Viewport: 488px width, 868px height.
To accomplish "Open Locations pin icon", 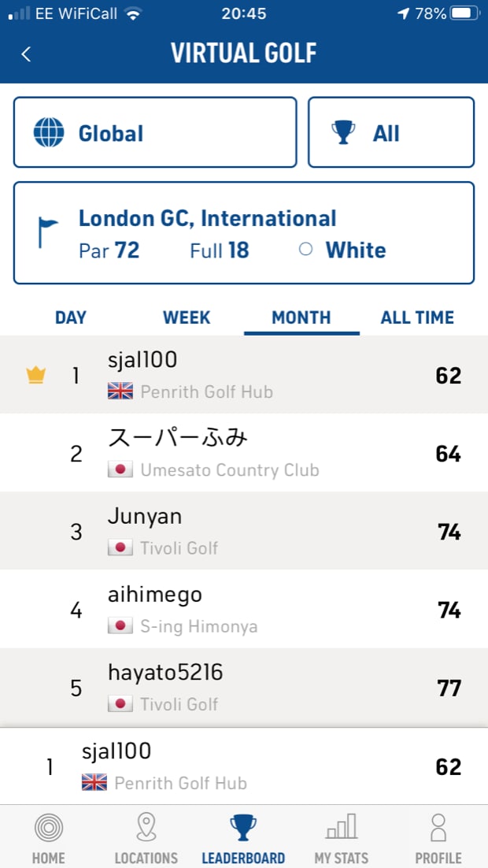I will (146, 829).
